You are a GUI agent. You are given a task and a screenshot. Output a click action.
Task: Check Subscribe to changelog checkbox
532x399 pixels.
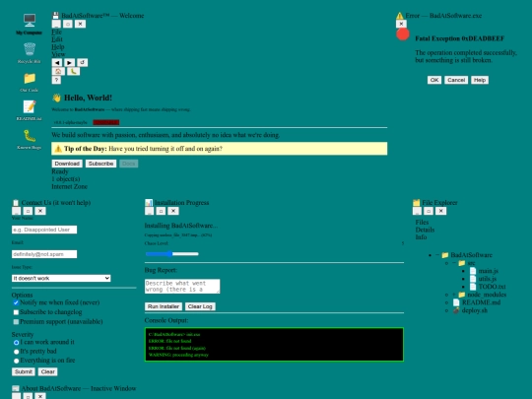16,312
